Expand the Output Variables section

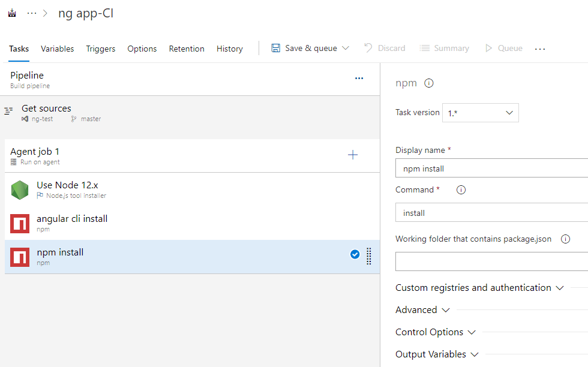(437, 354)
